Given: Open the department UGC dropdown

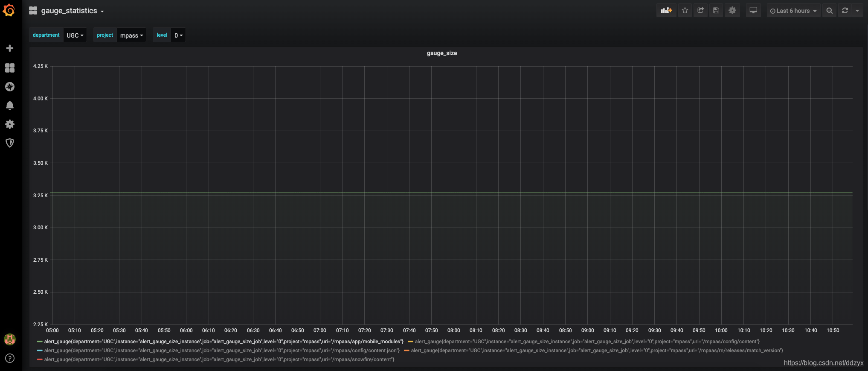Looking at the screenshot, I should pos(75,35).
